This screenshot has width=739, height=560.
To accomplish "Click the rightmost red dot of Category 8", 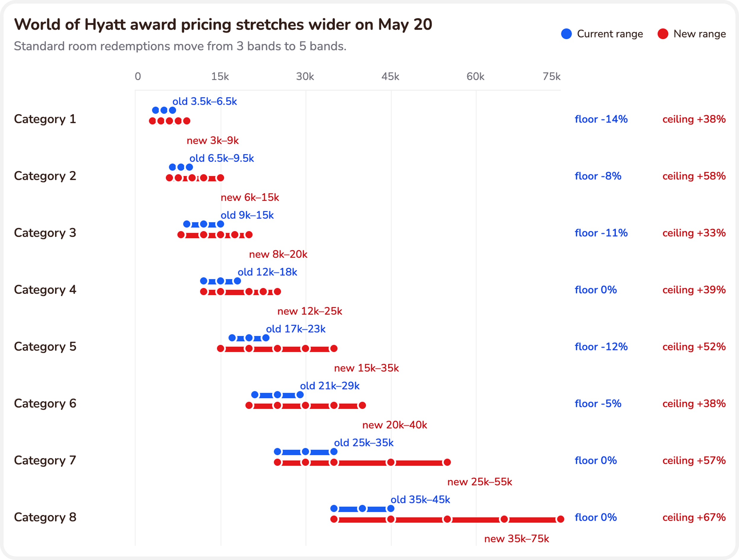I will coord(561,519).
